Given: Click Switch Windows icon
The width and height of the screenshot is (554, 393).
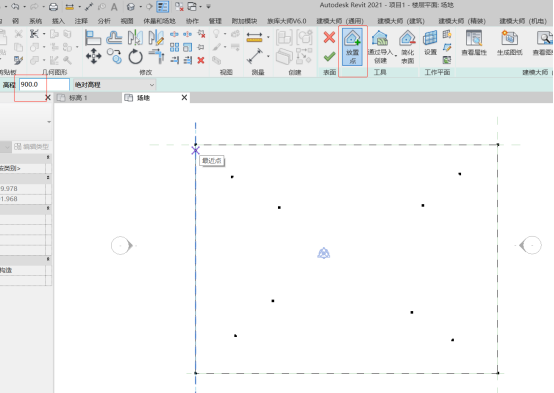Looking at the screenshot, I should click(192, 6).
